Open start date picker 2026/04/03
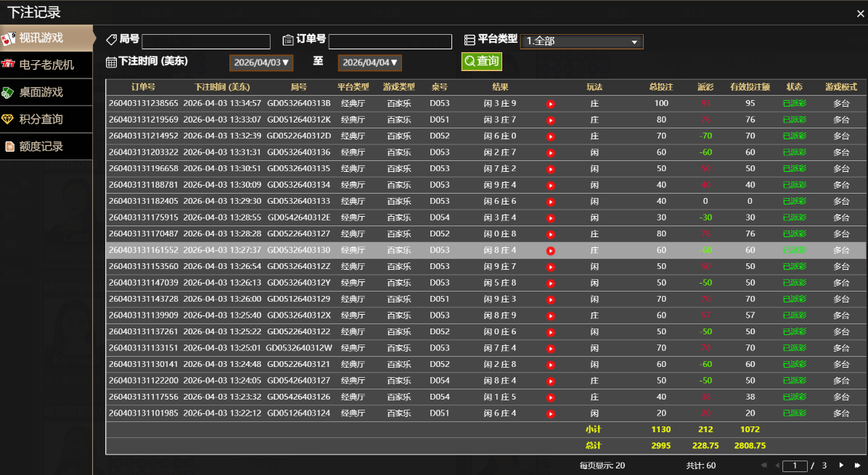 click(261, 63)
